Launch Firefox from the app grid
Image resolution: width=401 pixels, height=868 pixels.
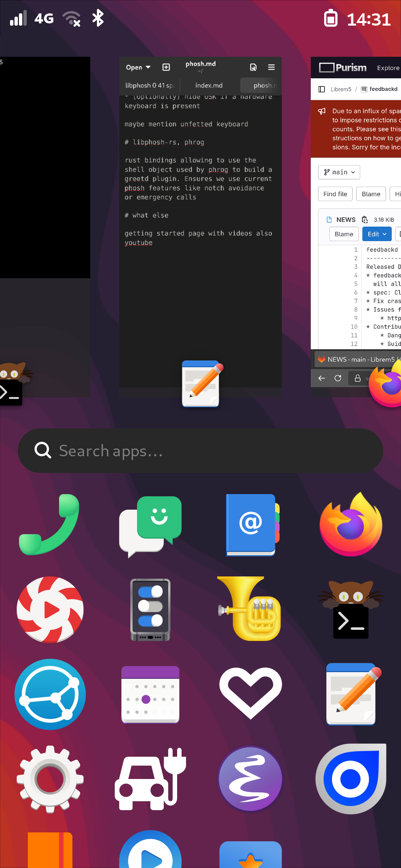tap(351, 525)
